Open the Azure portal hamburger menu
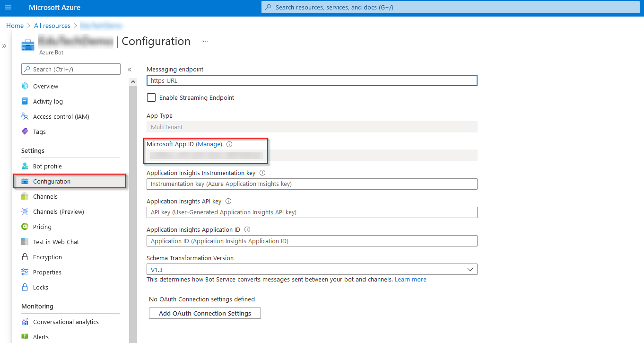The image size is (644, 343). (x=8, y=8)
